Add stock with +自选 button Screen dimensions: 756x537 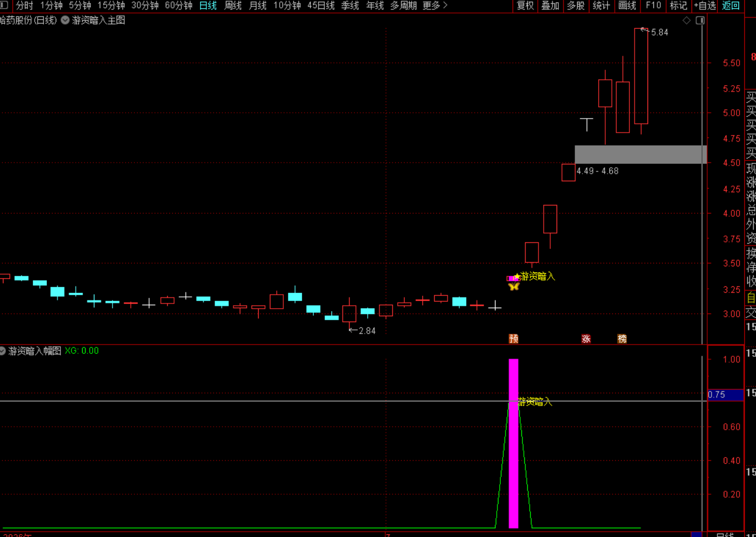pos(705,5)
